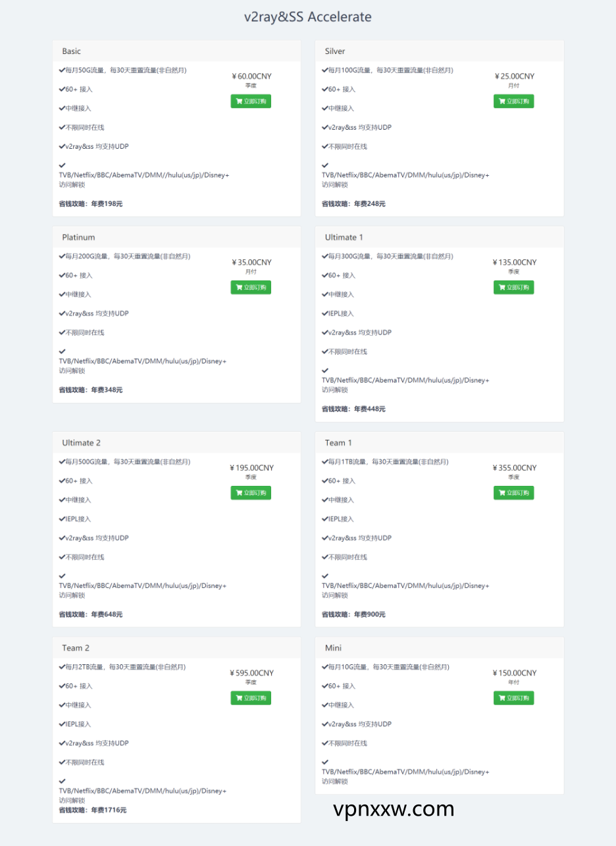Click the v2ray&SS Accelerate page title
This screenshot has width=616, height=846.
coord(307,17)
